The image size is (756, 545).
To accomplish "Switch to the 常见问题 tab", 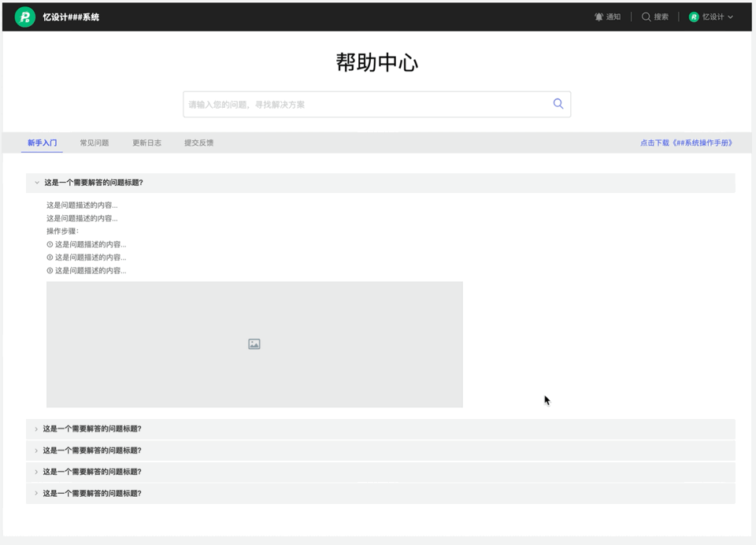I will point(94,143).
